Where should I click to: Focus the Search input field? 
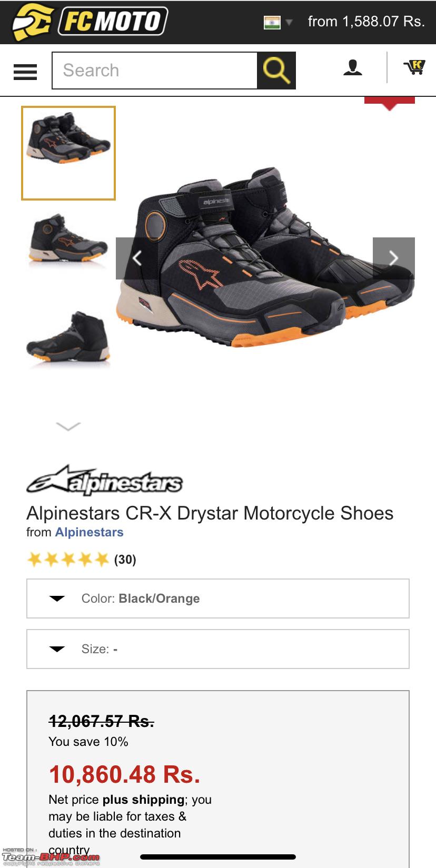(x=155, y=71)
